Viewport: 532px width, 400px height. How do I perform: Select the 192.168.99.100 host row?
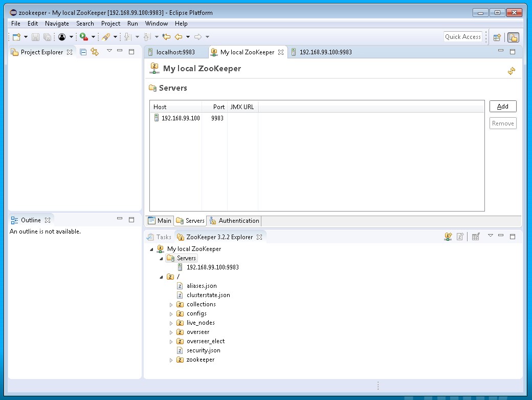180,118
